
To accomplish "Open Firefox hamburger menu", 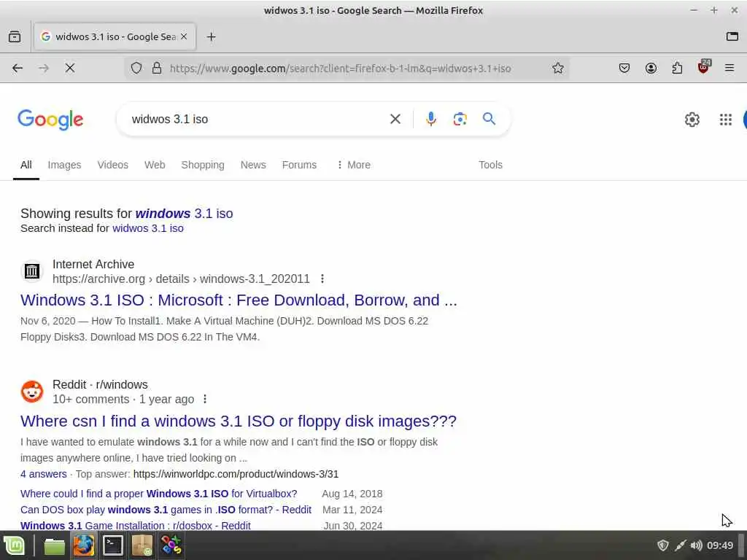I will coord(729,68).
